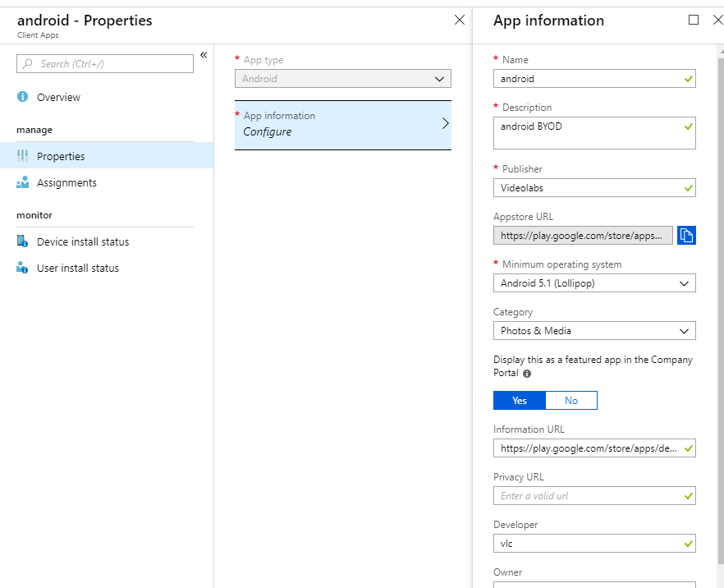
Task: Set featured app toggle to No
Action: (x=570, y=400)
